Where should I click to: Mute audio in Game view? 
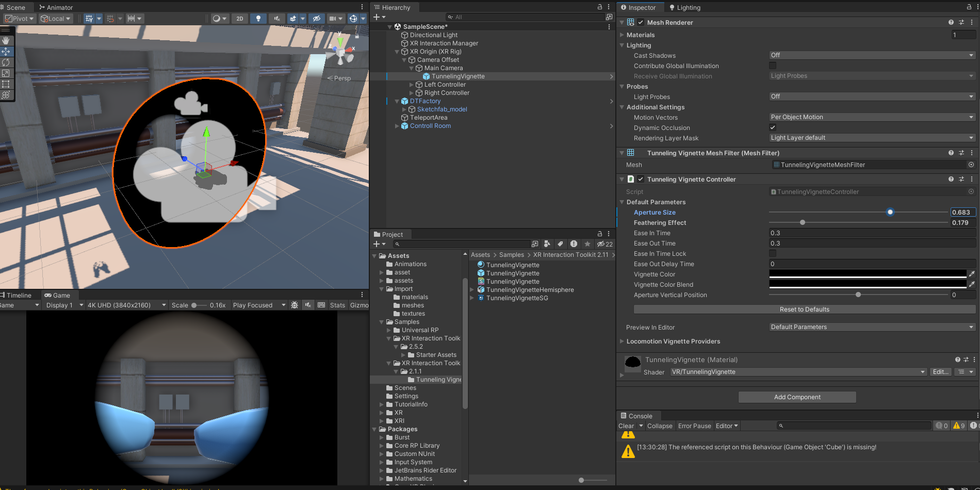tap(308, 305)
